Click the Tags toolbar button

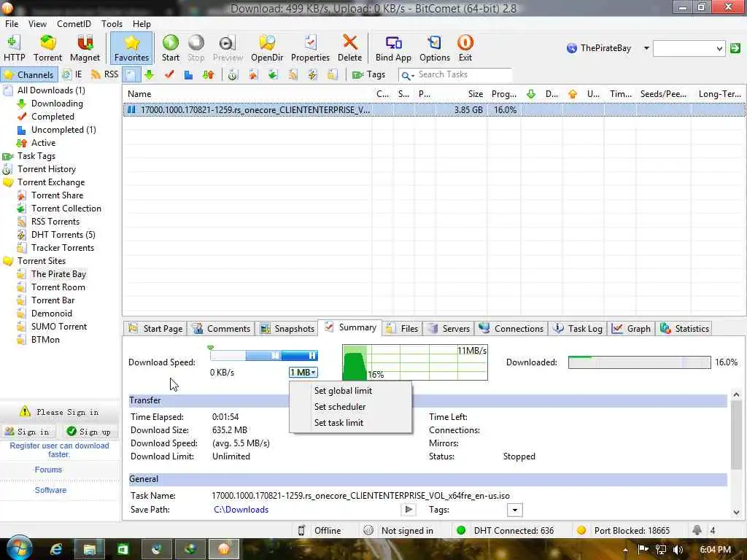coord(368,75)
